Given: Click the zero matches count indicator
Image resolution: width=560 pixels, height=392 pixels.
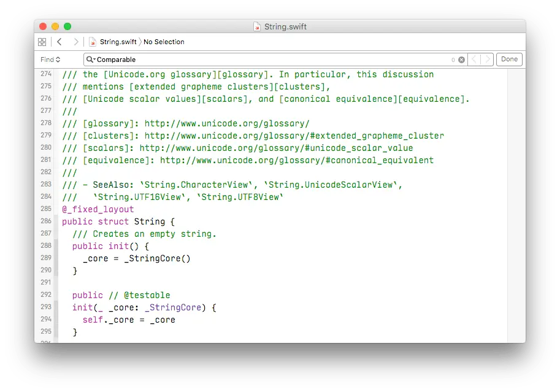Looking at the screenshot, I should pos(453,60).
